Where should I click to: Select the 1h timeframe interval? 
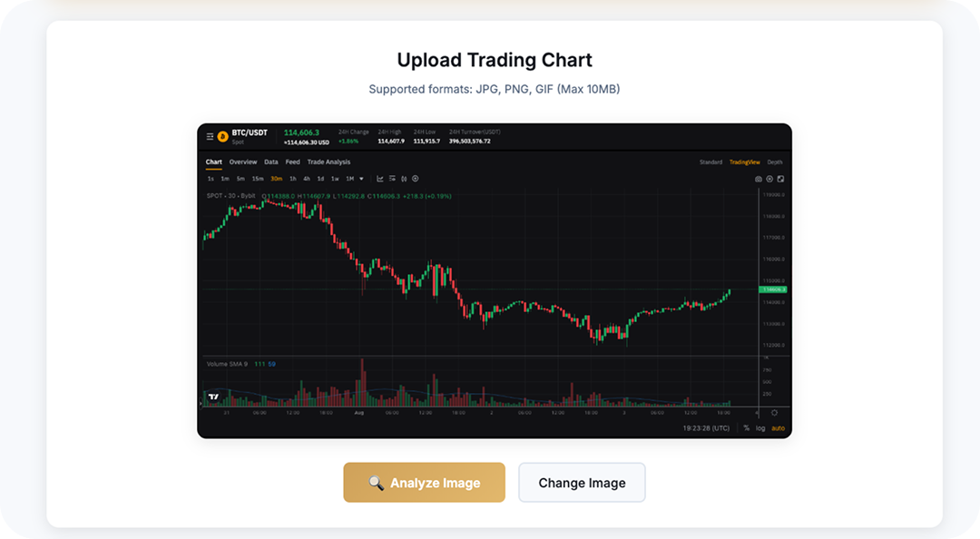click(293, 179)
